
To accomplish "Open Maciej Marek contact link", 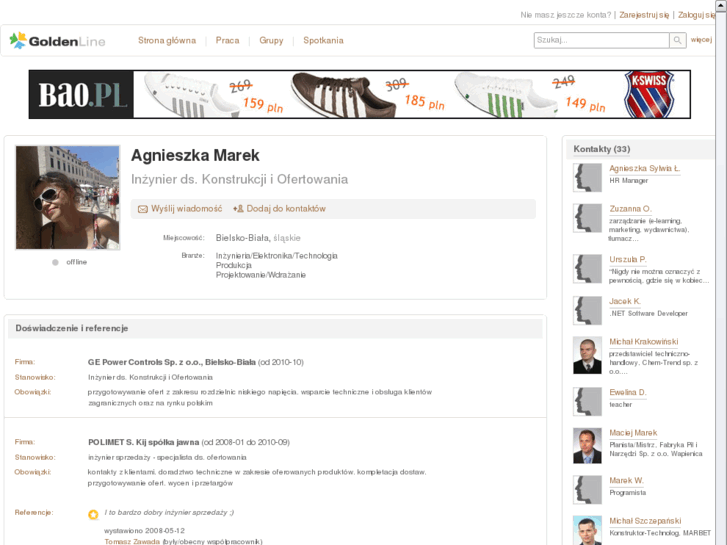I will [633, 433].
